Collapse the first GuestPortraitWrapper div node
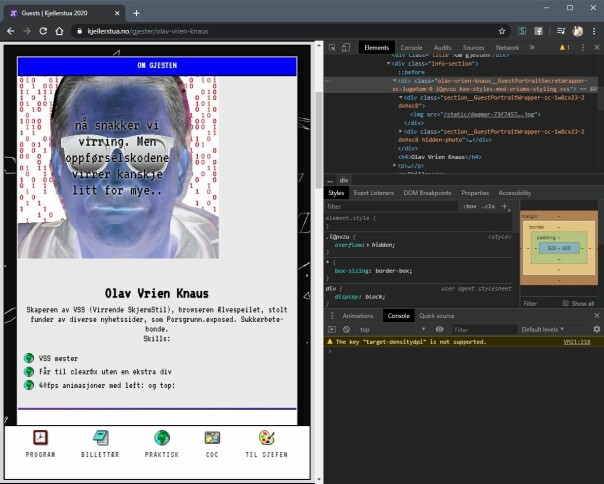This screenshot has height=484, width=604. (x=401, y=98)
